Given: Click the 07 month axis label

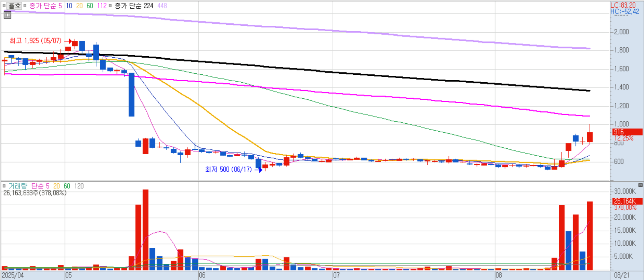Looking at the screenshot, I should click(x=336, y=275).
